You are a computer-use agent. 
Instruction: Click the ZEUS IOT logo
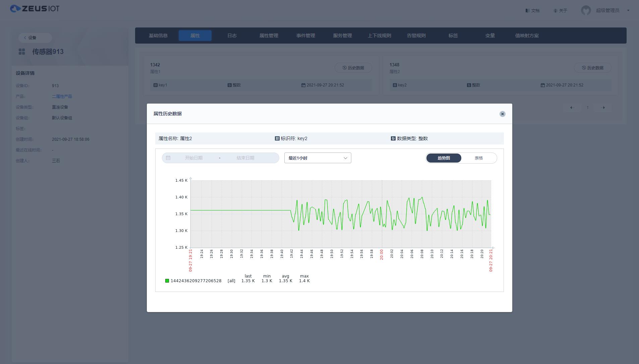pos(35,8)
